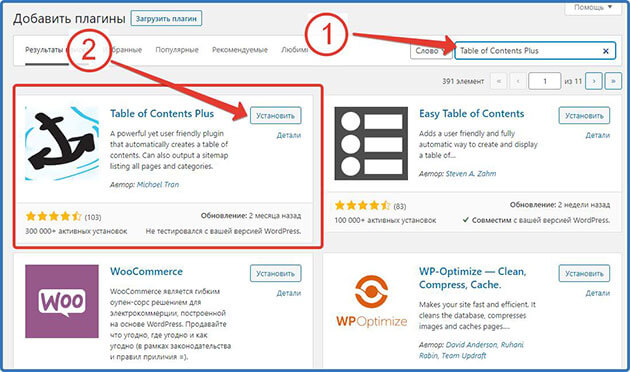Image resolution: width=630 pixels, height=372 pixels.
Task: Select the Любимые tab
Action: (295, 50)
